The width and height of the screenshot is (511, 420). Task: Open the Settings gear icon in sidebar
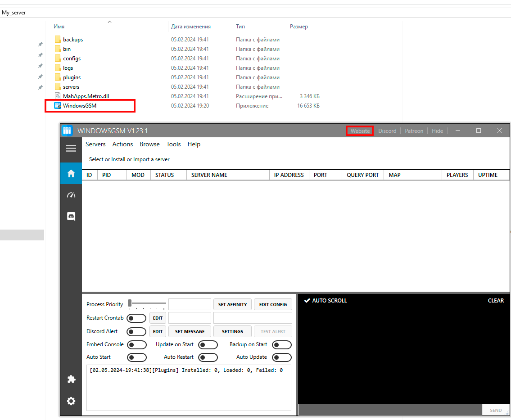(x=71, y=401)
